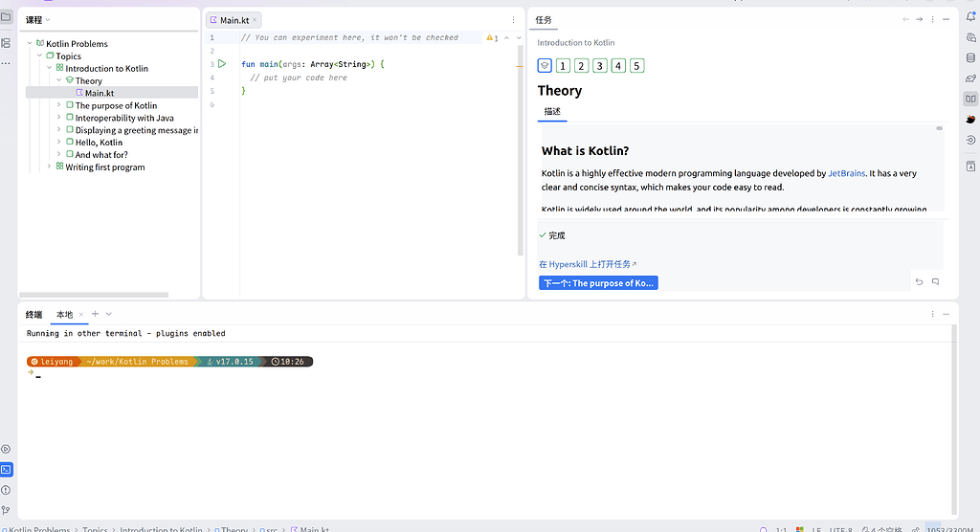Open the JetBrains hyperlink
The width and height of the screenshot is (980, 532).
(x=846, y=173)
